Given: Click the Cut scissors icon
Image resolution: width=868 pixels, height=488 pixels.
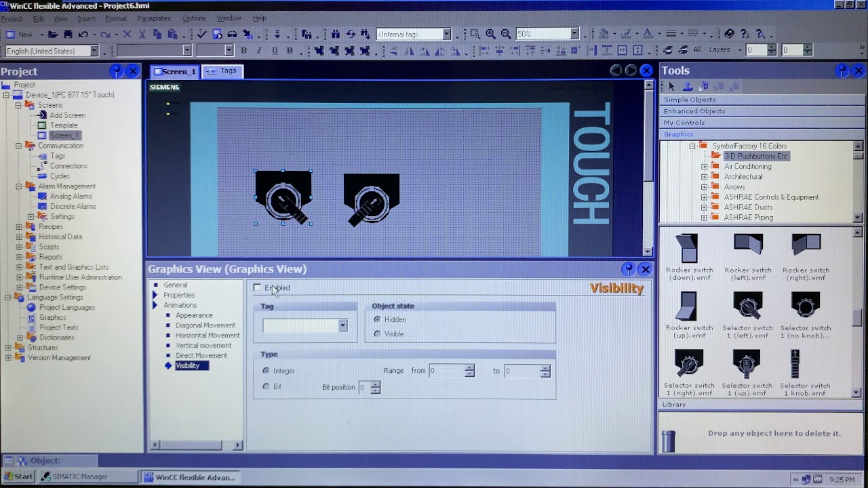Looking at the screenshot, I should coord(142,34).
